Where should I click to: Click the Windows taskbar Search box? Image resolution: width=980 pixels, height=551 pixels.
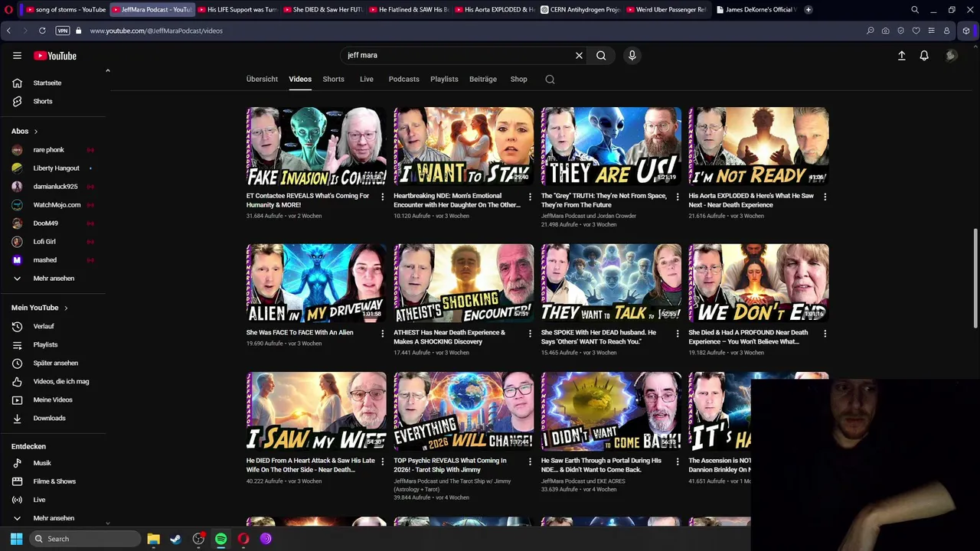coord(84,539)
